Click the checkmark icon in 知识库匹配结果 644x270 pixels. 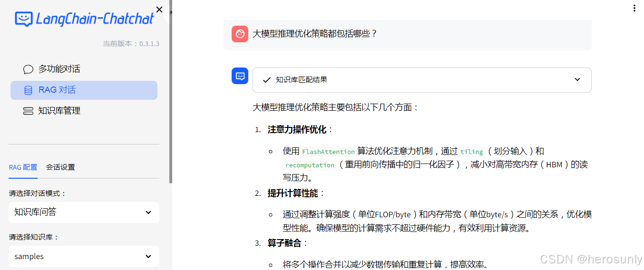267,80
